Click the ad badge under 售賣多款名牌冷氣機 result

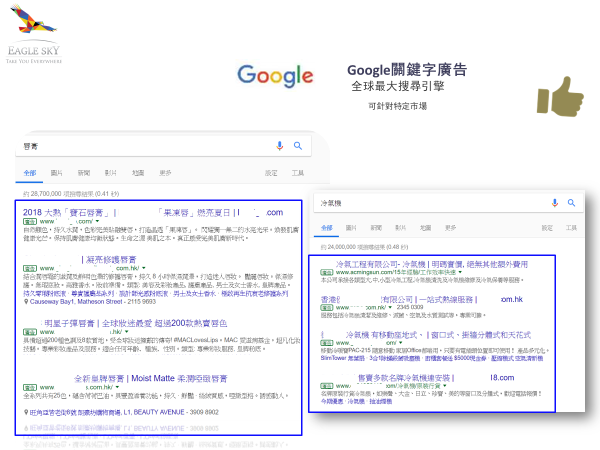click(x=327, y=386)
